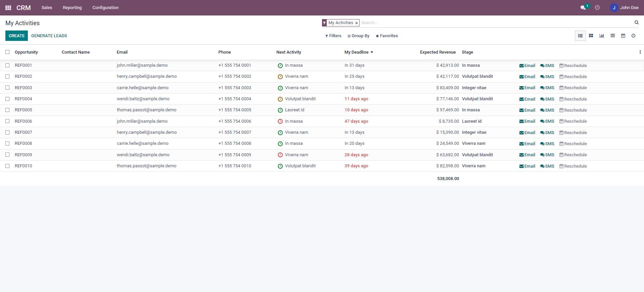Open the Favorites dropdown
This screenshot has width=644, height=292.
387,36
